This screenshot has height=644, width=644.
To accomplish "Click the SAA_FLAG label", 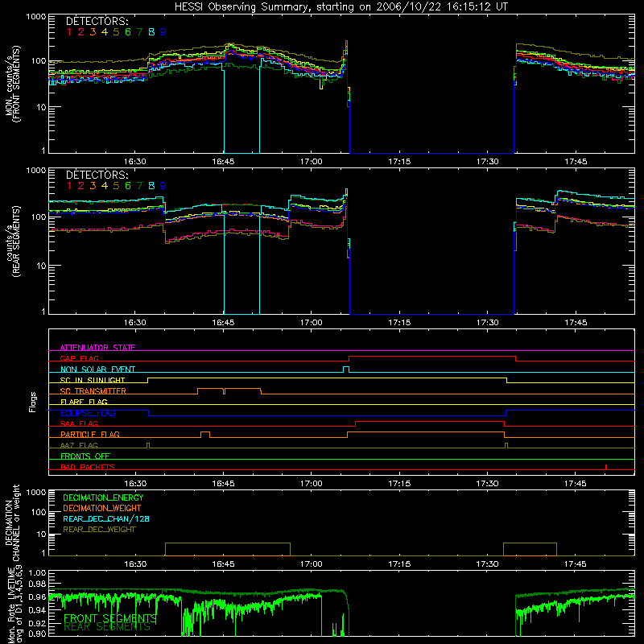I will (79, 423).
